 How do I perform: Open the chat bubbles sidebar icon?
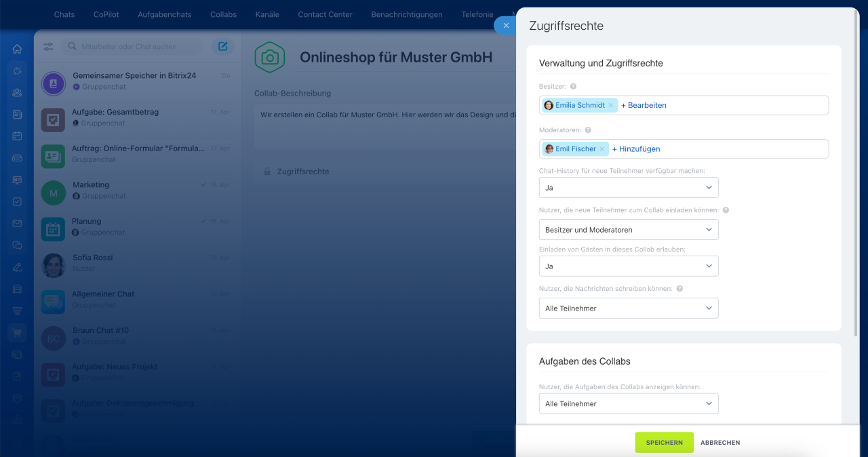[x=17, y=245]
